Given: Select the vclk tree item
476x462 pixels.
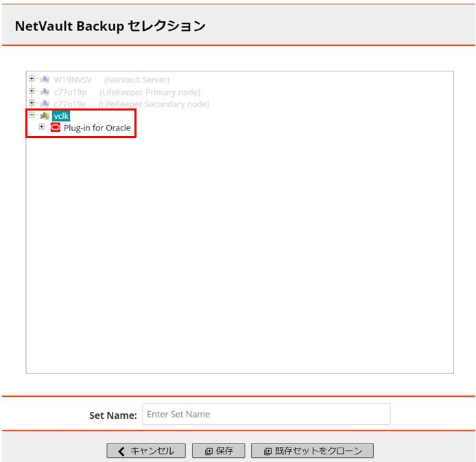Looking at the screenshot, I should pyautogui.click(x=61, y=116).
